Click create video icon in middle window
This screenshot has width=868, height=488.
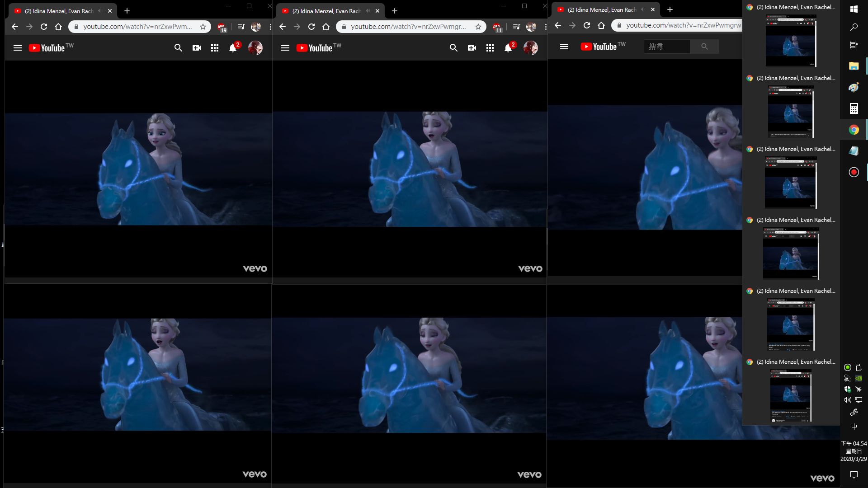472,48
